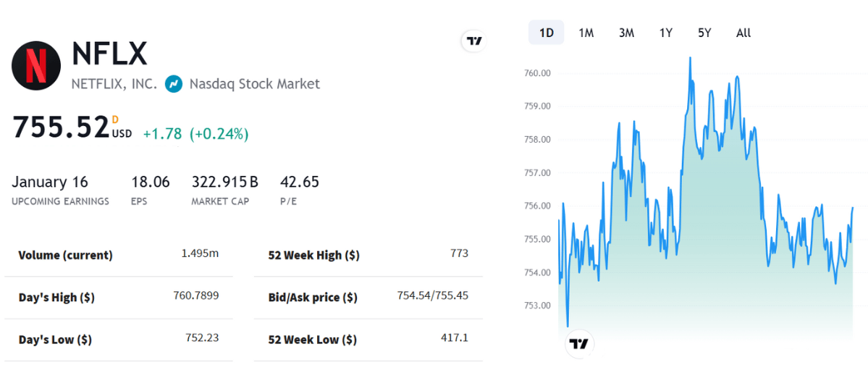Click the Nasdaq exchange badge icon
The image size is (868, 386).
click(x=174, y=84)
